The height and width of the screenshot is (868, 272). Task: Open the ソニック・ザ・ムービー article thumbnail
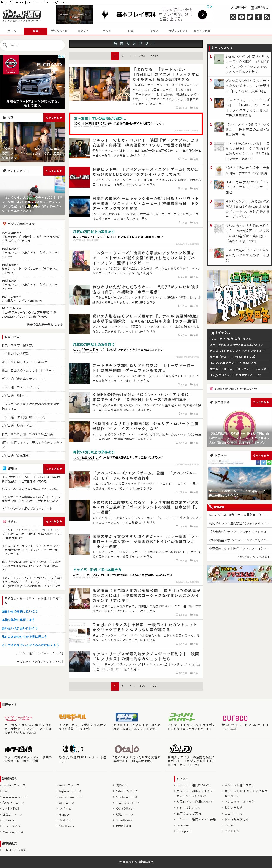click(x=79, y=206)
